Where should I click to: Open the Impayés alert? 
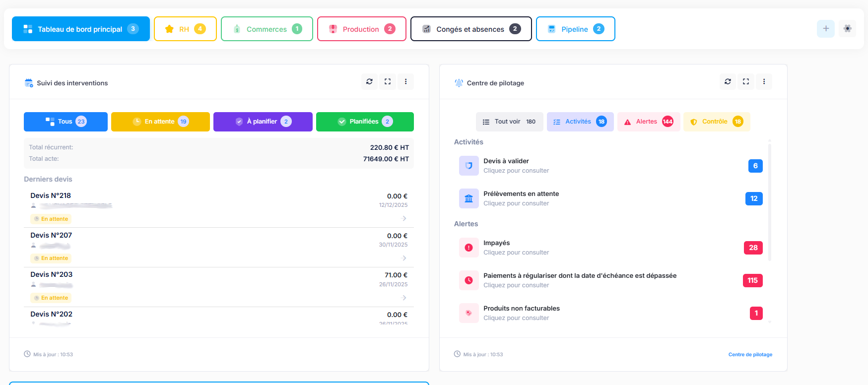click(610, 248)
